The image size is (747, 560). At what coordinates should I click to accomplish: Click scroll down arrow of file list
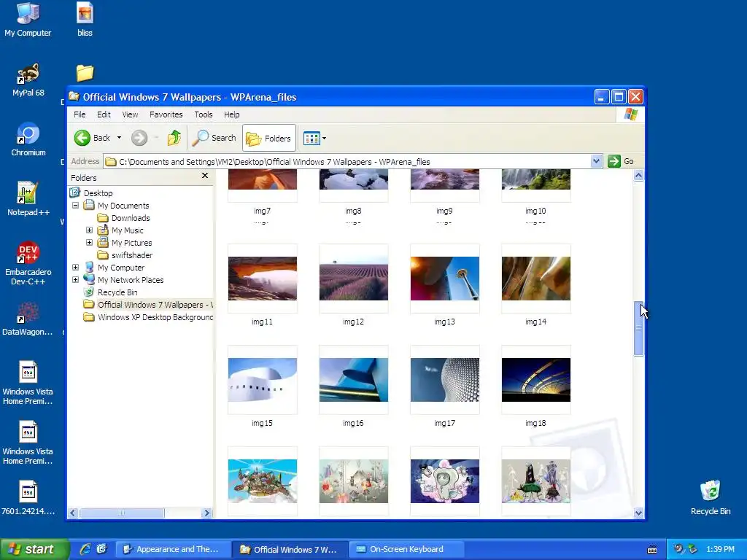638,513
